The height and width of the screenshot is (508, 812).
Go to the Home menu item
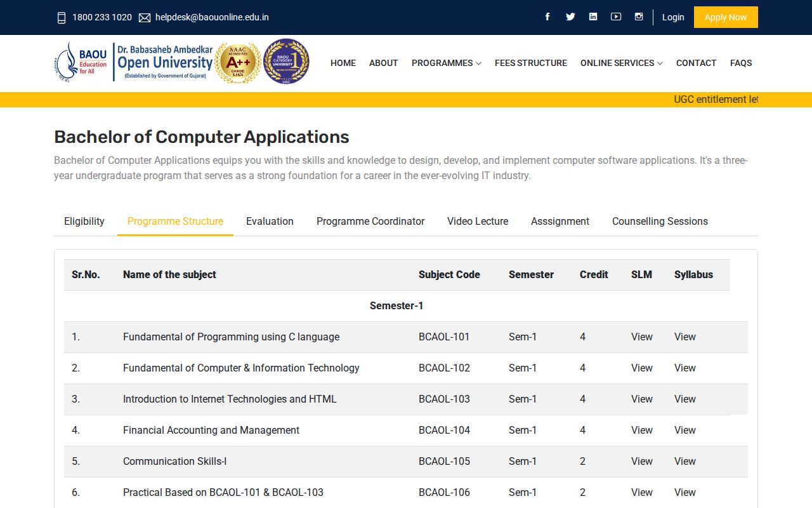tap(343, 63)
